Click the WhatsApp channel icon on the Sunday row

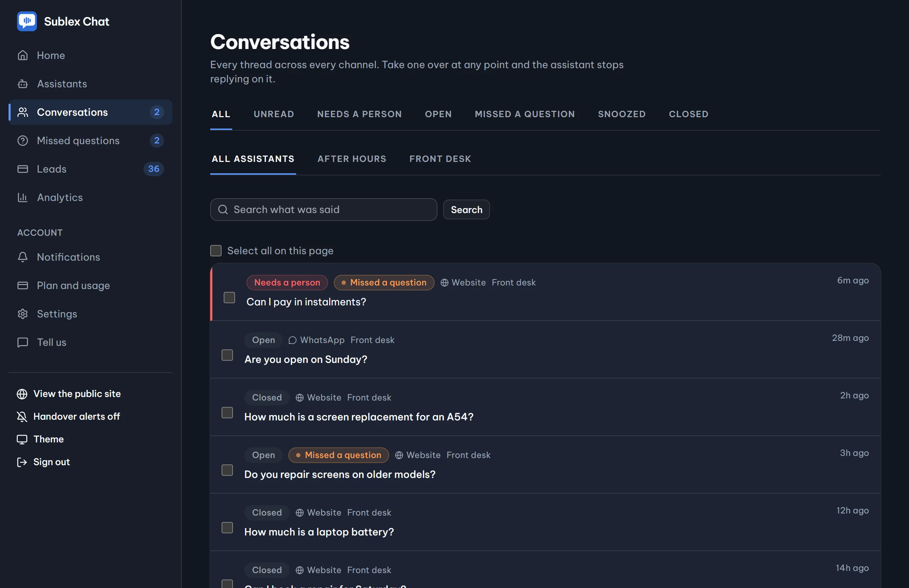pyautogui.click(x=293, y=340)
